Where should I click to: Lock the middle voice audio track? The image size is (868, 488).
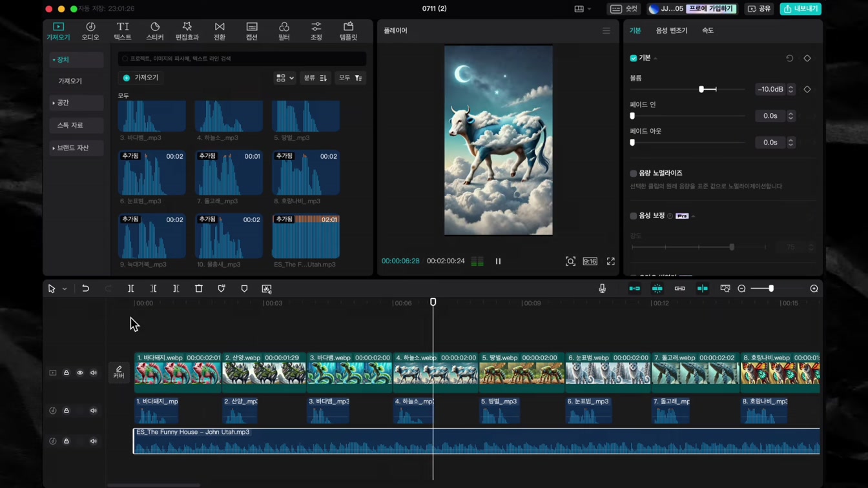[x=66, y=411]
